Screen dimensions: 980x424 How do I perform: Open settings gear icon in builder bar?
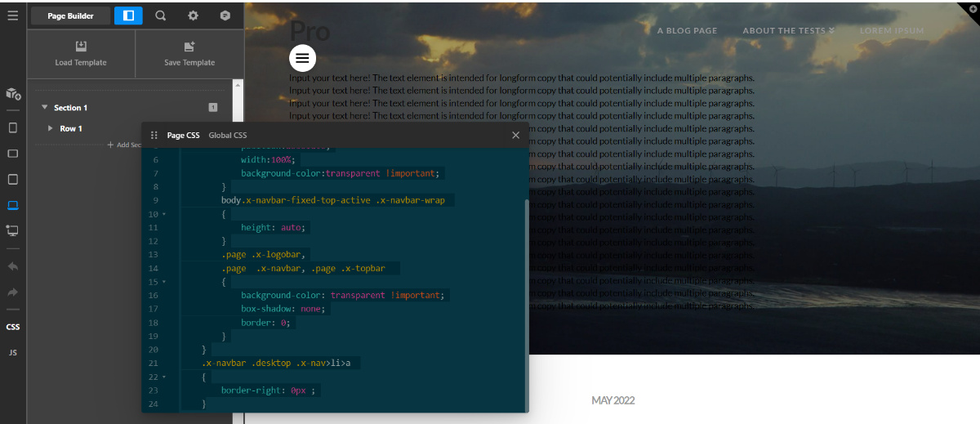[193, 16]
